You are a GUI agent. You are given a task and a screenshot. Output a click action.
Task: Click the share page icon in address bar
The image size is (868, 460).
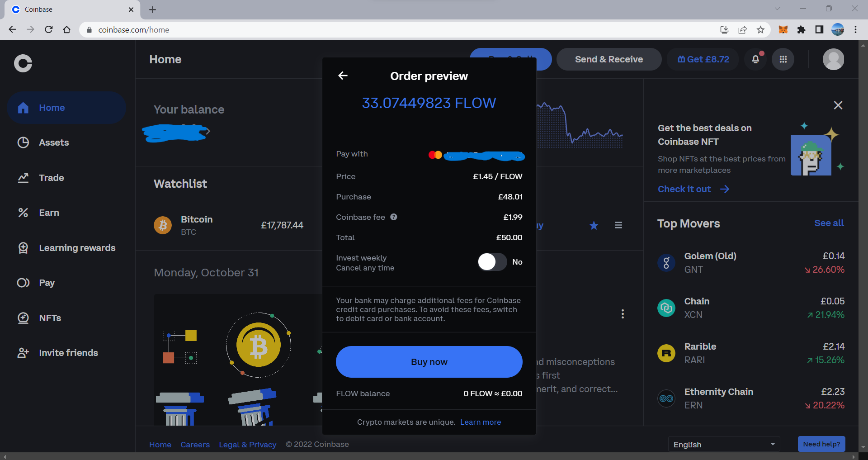(x=742, y=30)
